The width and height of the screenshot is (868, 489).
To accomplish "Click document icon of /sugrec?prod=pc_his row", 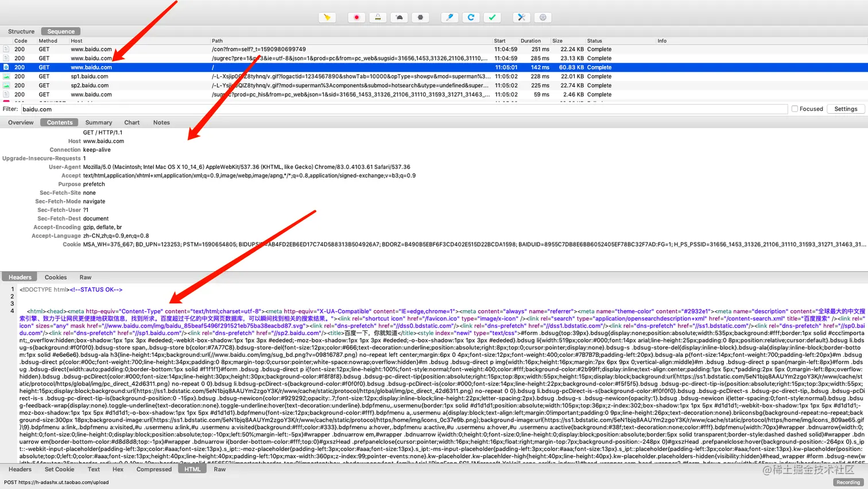I will tap(6, 94).
